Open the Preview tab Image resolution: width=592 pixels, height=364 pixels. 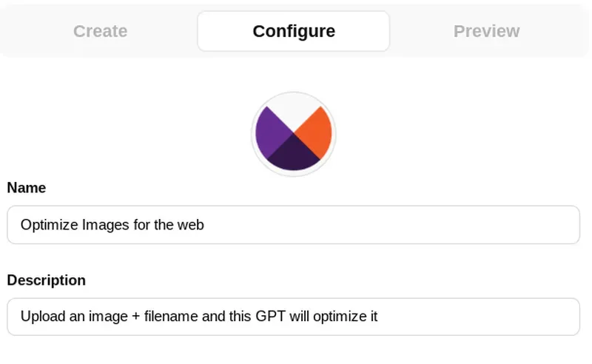click(x=486, y=31)
